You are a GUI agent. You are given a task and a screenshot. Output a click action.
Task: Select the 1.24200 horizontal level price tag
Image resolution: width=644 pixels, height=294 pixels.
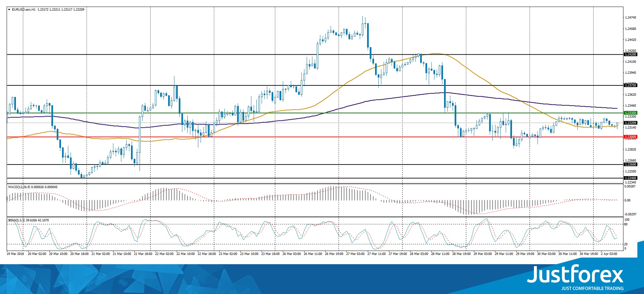click(x=630, y=54)
